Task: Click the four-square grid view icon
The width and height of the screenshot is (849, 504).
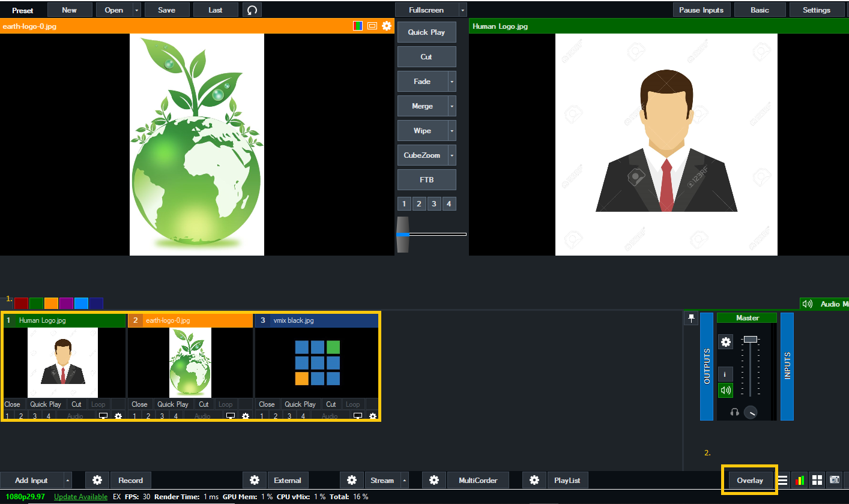Action: click(817, 480)
